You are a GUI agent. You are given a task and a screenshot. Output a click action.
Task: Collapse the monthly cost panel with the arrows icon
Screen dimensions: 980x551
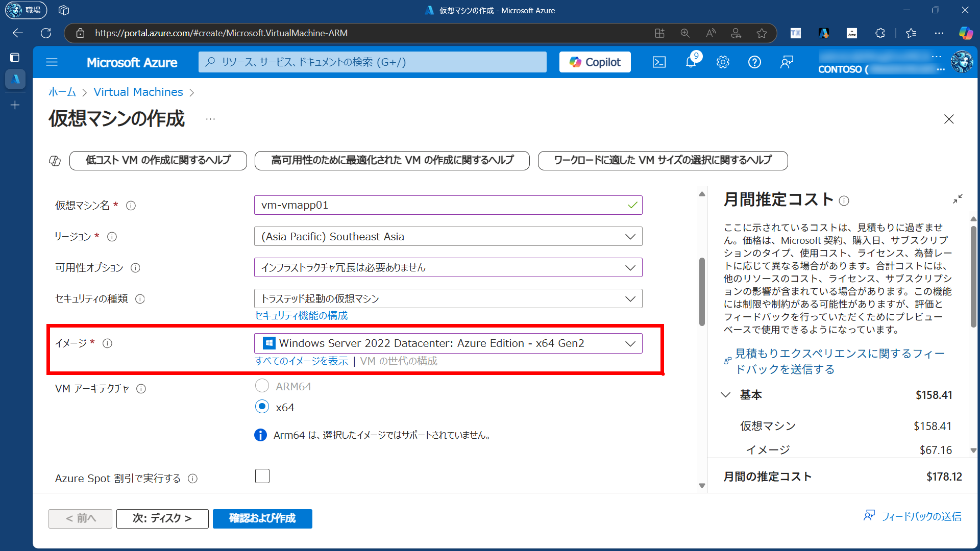tap(958, 199)
